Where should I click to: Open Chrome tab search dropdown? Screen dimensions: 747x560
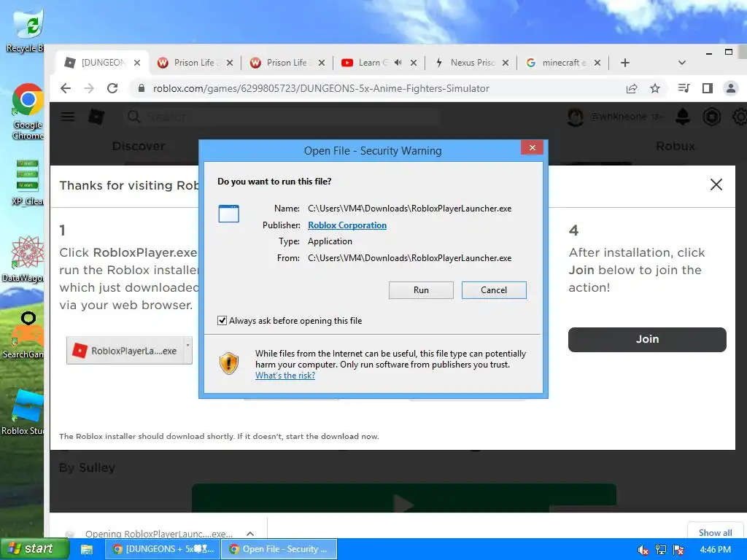[682, 63]
